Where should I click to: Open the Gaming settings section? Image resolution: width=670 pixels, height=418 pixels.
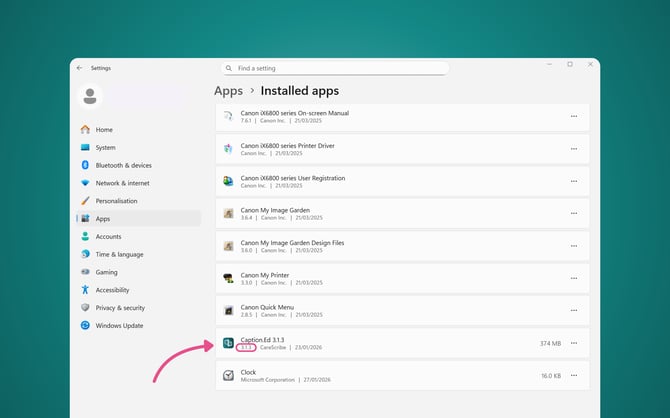106,272
